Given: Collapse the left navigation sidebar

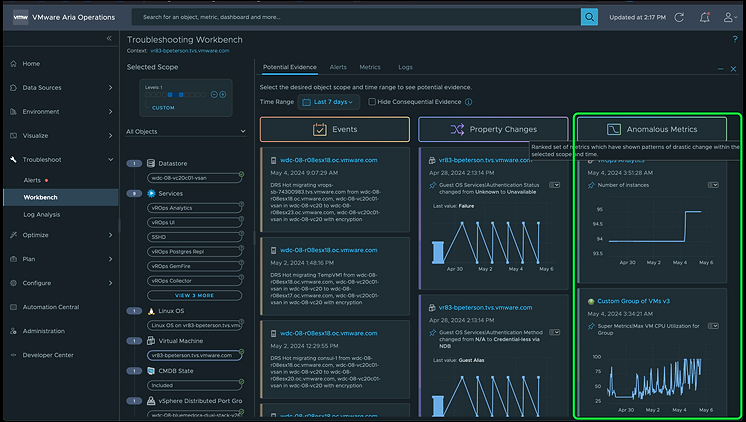Looking at the screenshot, I should [109, 38].
